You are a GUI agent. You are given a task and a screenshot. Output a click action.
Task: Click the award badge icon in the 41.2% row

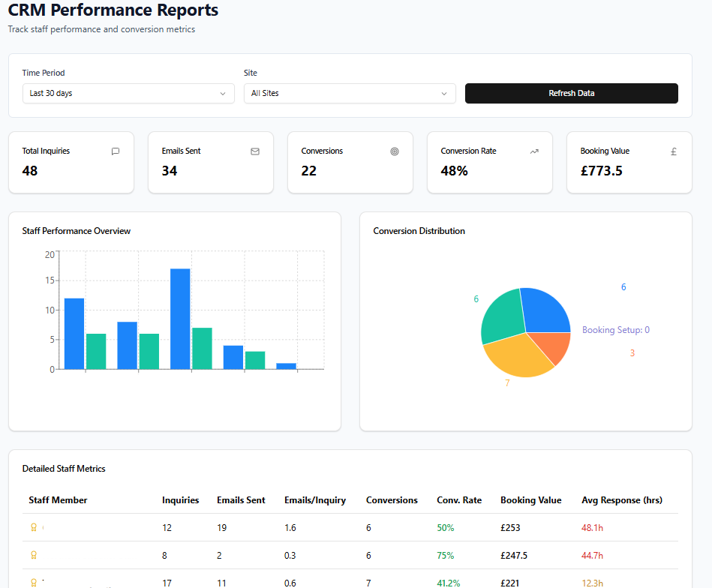point(34,583)
